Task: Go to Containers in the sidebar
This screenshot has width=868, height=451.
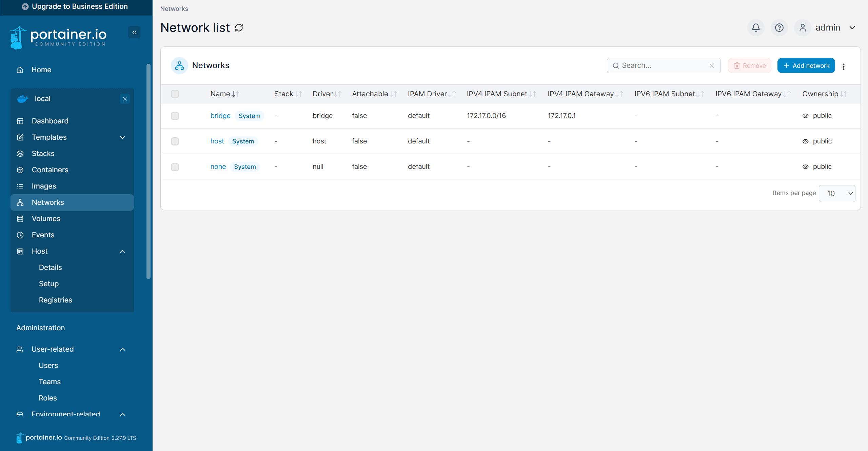Action: pyautogui.click(x=50, y=170)
